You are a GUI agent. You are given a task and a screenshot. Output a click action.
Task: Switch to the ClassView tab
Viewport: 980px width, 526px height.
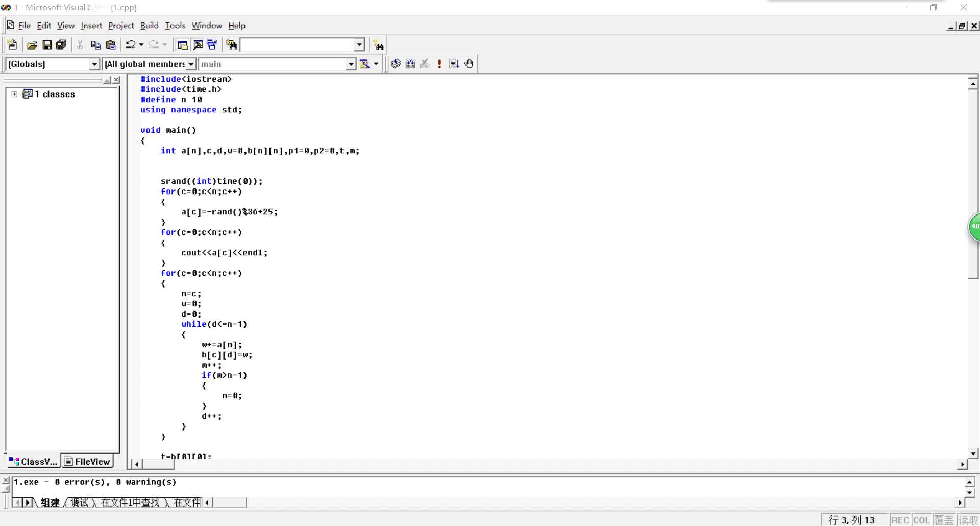coord(33,461)
